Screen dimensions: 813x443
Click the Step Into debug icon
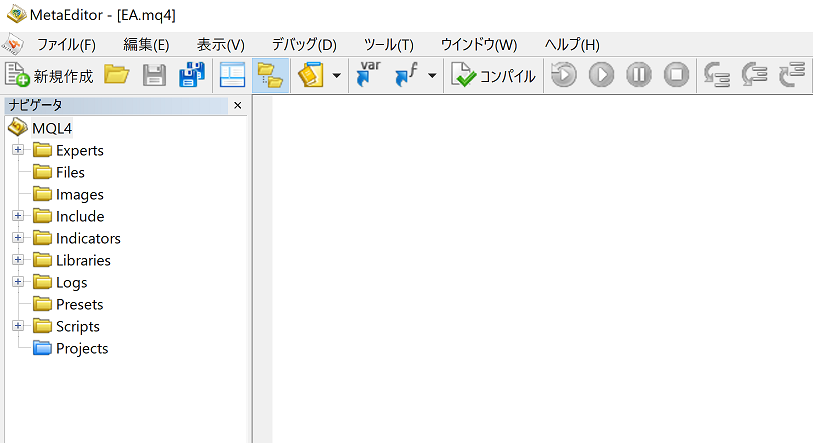tap(717, 75)
